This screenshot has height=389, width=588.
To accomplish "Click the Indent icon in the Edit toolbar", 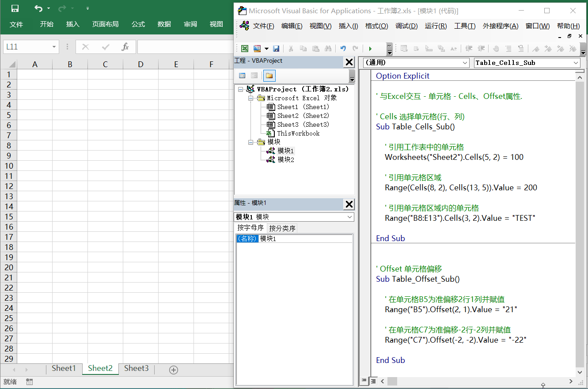I will 469,49.
